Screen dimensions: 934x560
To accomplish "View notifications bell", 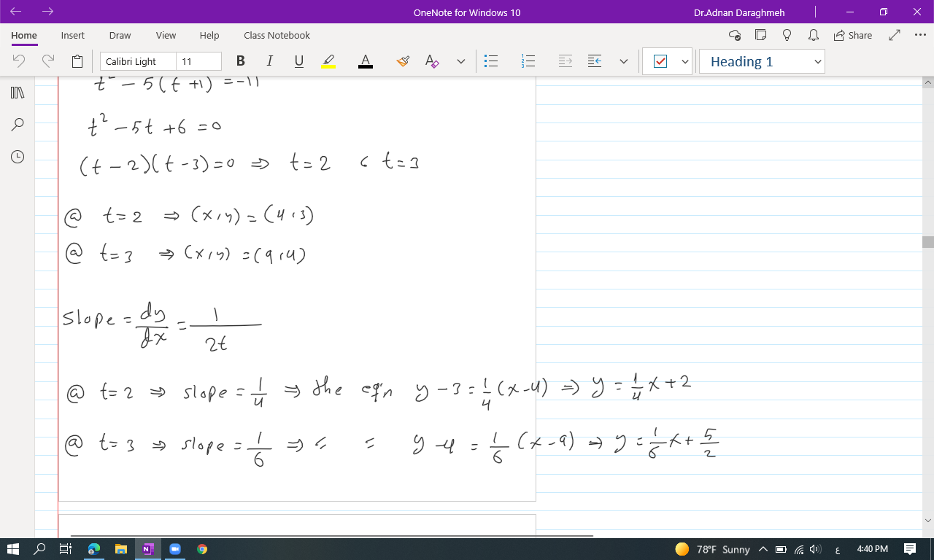I will [813, 35].
